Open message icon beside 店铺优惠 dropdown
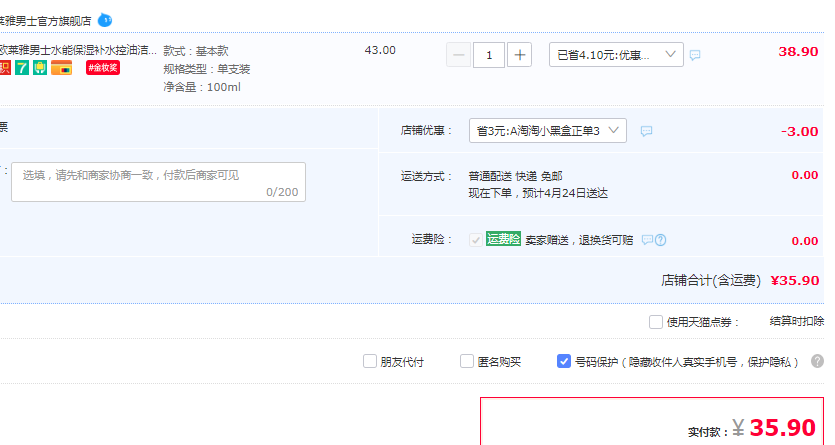 (x=646, y=131)
